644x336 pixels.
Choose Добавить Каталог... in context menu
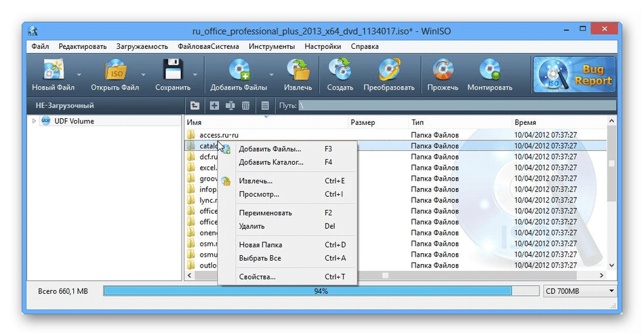[287, 162]
